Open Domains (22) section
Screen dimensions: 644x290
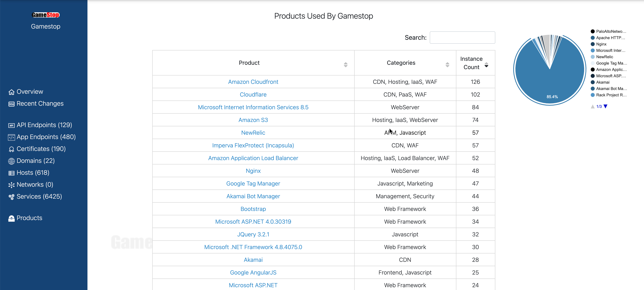[36, 161]
